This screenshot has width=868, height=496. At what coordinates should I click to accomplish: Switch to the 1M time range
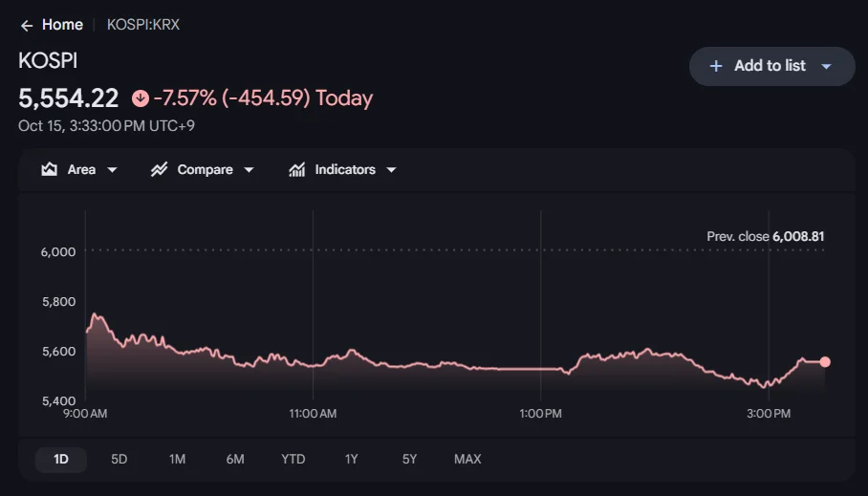point(177,460)
